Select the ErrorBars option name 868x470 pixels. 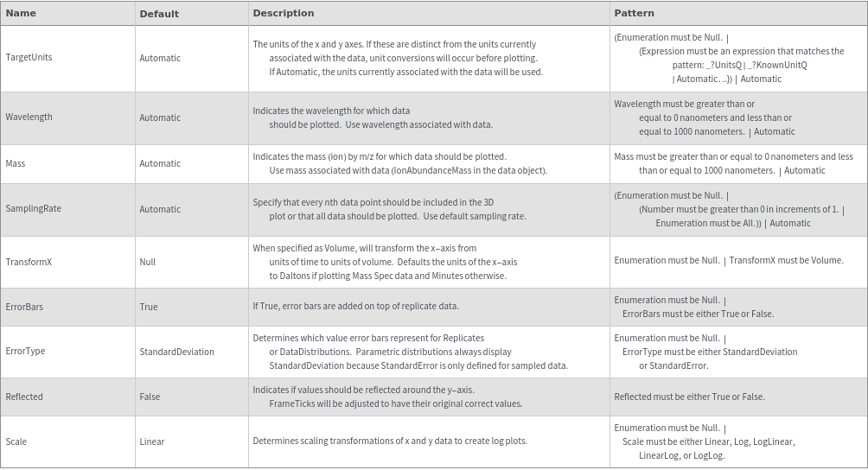[24, 307]
